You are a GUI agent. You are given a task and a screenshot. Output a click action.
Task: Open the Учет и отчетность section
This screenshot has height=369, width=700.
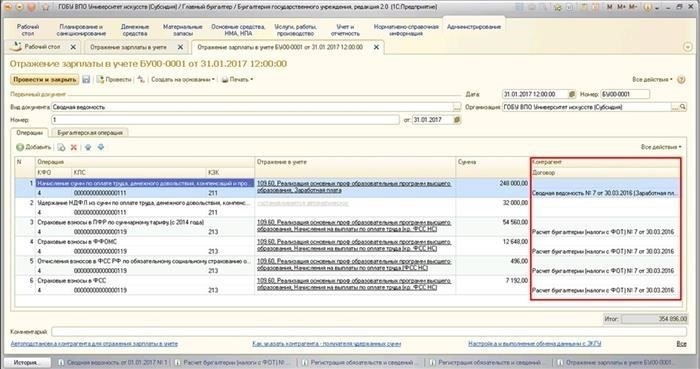coord(345,30)
